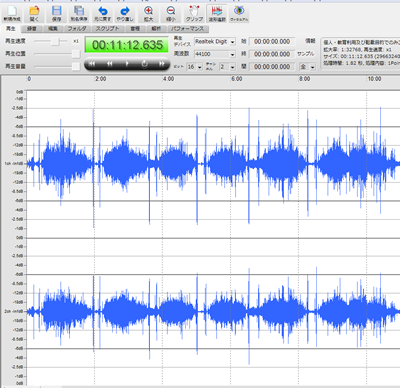Click the Play transport button
400x388 pixels.
point(127,64)
